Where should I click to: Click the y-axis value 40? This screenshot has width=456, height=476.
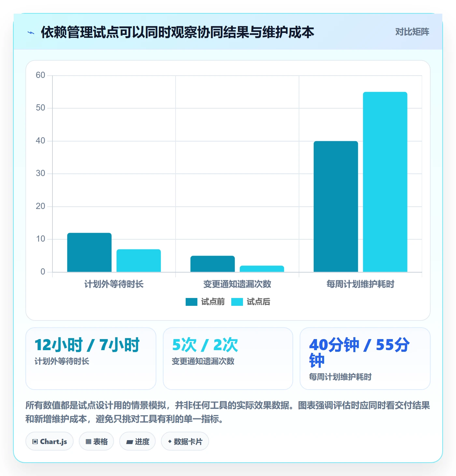pyautogui.click(x=40, y=141)
